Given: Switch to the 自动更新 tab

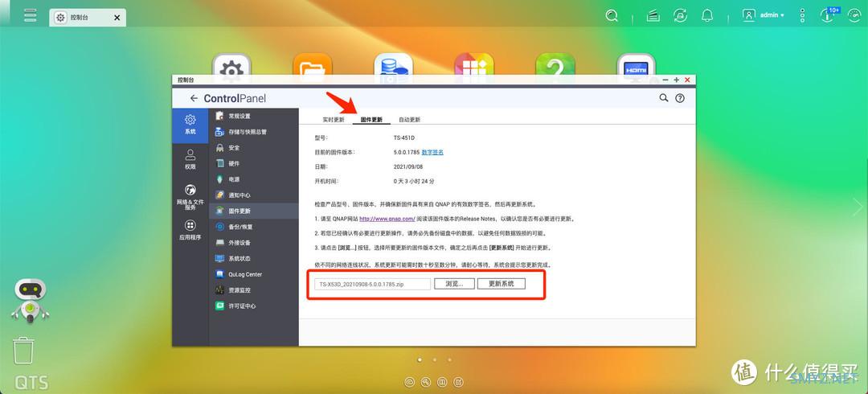Looking at the screenshot, I should click(410, 119).
